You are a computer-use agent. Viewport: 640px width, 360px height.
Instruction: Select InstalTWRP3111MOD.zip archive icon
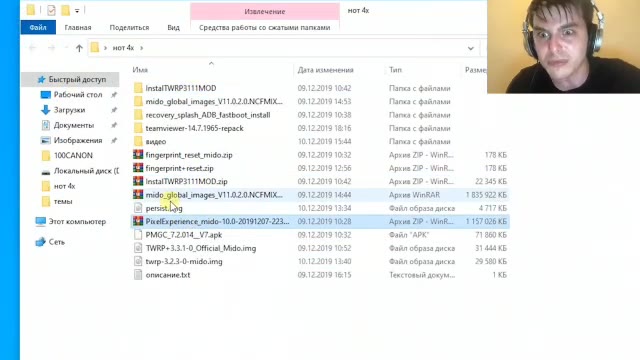click(x=138, y=182)
